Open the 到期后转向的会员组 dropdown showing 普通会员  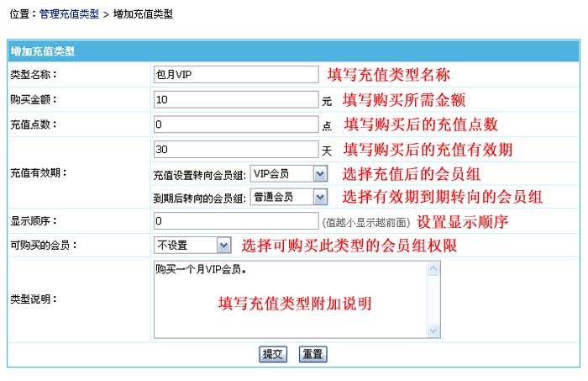click(288, 197)
